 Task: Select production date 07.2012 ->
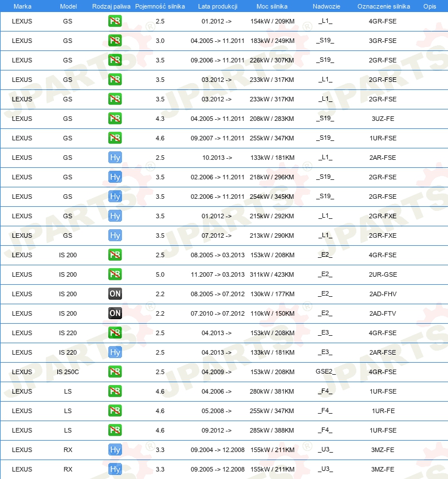click(217, 235)
